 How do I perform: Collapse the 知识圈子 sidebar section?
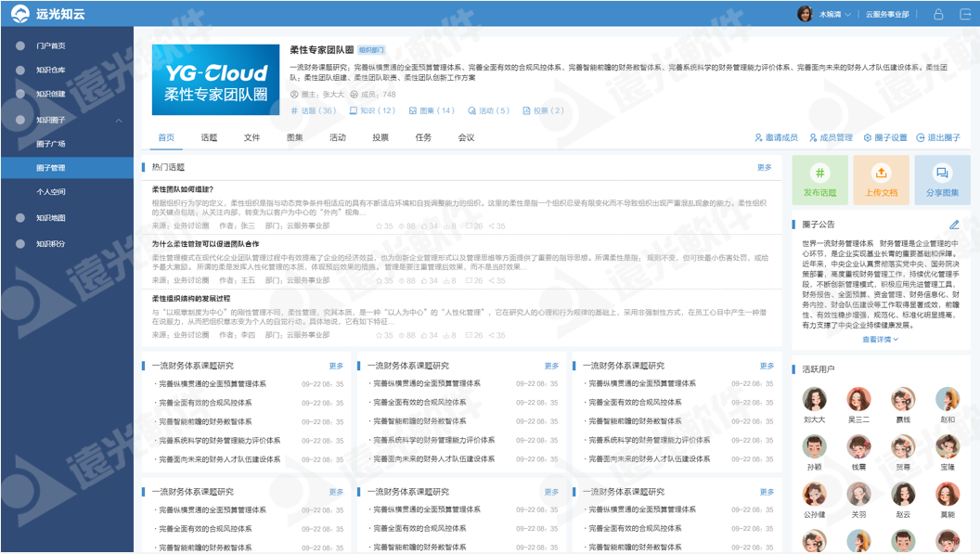click(119, 120)
